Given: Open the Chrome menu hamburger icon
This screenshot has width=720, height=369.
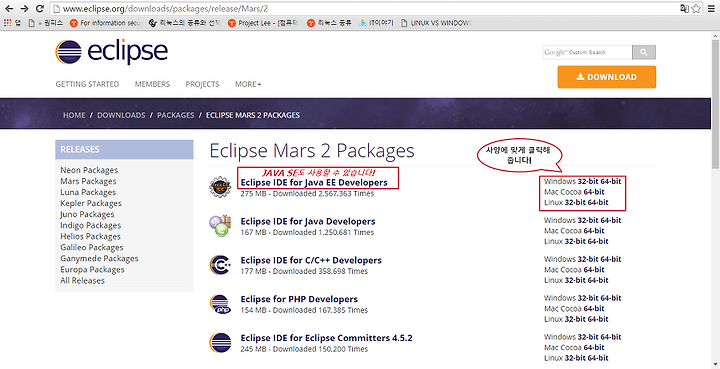Looking at the screenshot, I should pos(711,8).
